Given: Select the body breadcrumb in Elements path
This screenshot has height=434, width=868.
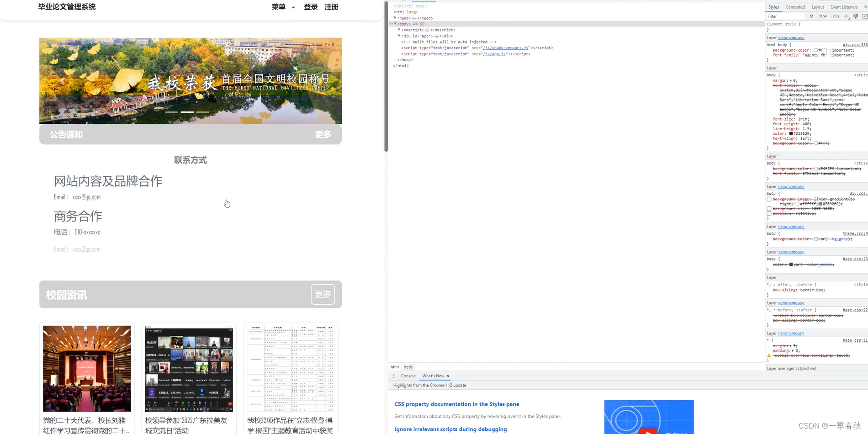Looking at the screenshot, I should (x=408, y=367).
